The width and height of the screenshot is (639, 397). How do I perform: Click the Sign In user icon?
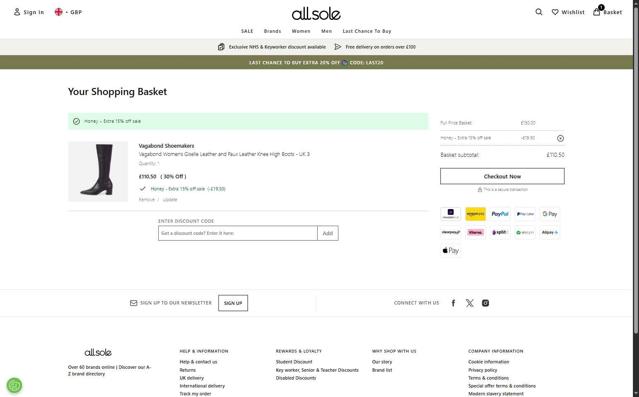(17, 12)
